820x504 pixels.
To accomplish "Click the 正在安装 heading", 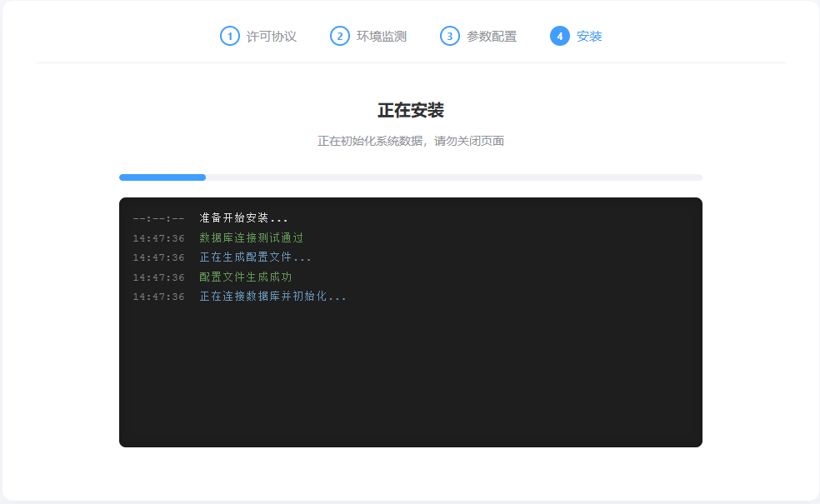I will (411, 111).
